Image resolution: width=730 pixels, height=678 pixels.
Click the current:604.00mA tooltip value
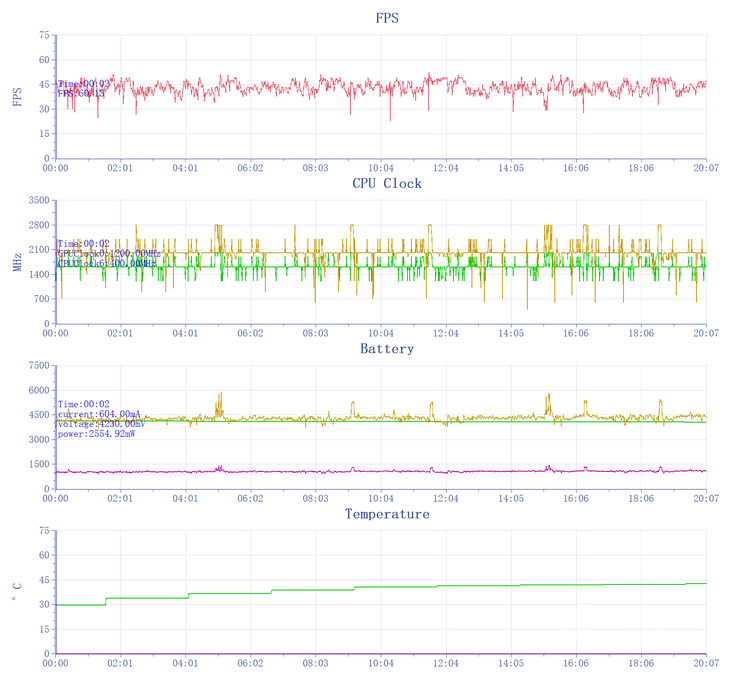point(100,414)
